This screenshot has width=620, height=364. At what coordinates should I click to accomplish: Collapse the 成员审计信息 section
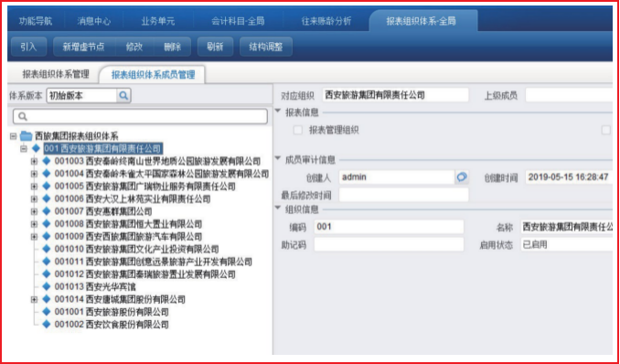coord(278,159)
